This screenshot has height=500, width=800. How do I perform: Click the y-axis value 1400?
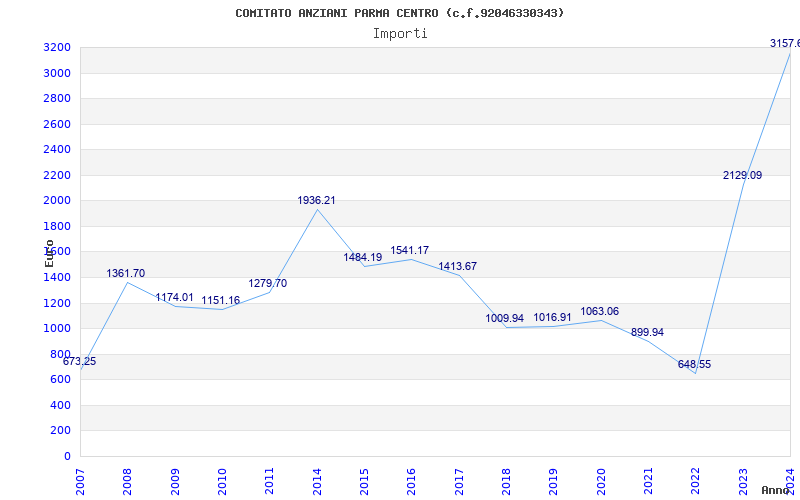(57, 278)
